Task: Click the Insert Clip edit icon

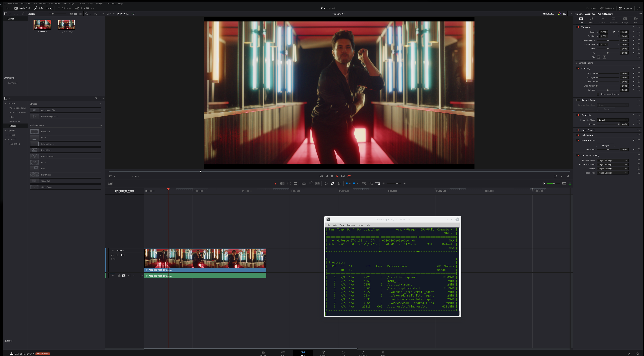Action: point(304,183)
